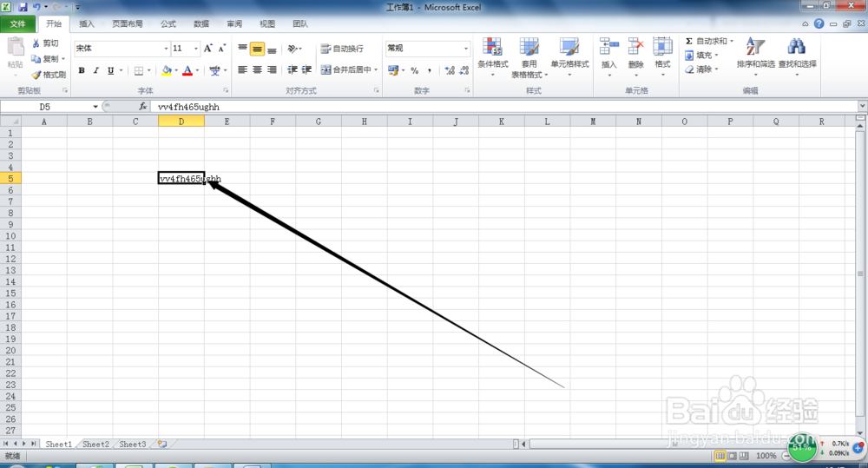Apply comma style

click(429, 70)
